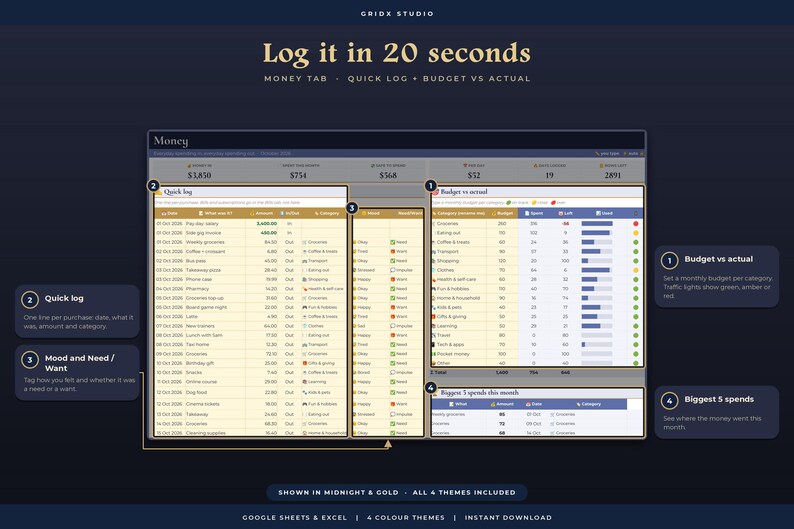Select the green 3,400.00 amount cell
794x529 pixels.
(x=262, y=223)
